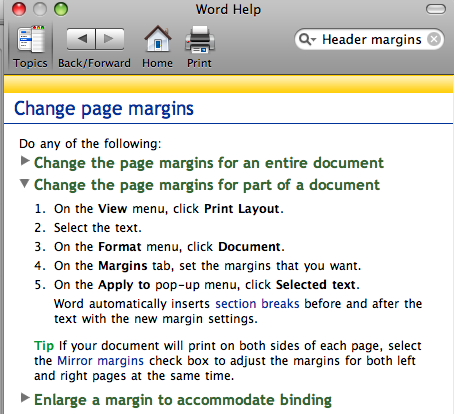The width and height of the screenshot is (454, 414).
Task: Click the green Tip label
Action: 44,346
